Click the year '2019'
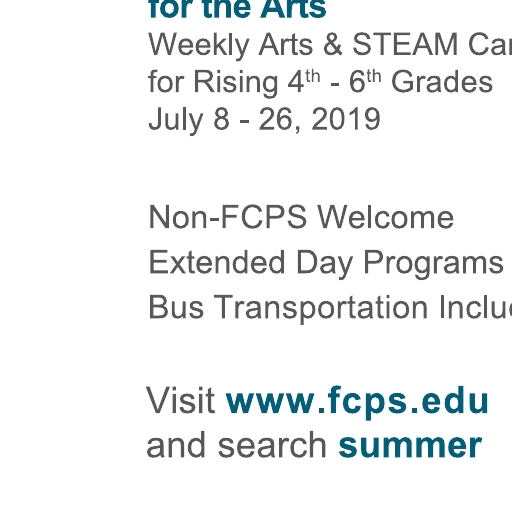The height and width of the screenshot is (512, 512). (x=346, y=119)
